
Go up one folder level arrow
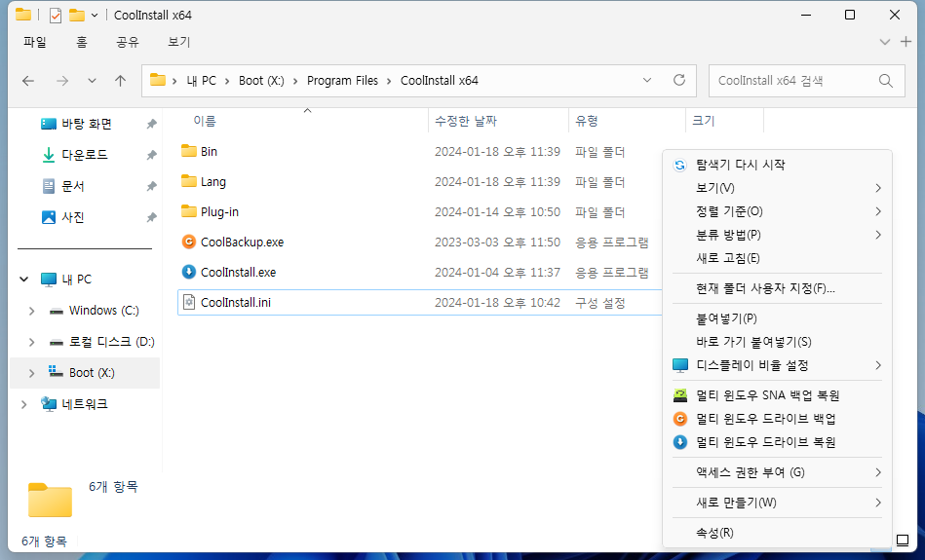[120, 81]
